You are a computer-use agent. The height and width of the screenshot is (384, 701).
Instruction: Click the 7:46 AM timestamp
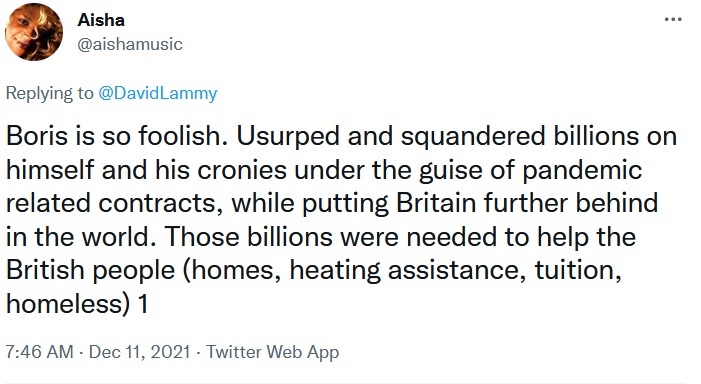coord(39,352)
